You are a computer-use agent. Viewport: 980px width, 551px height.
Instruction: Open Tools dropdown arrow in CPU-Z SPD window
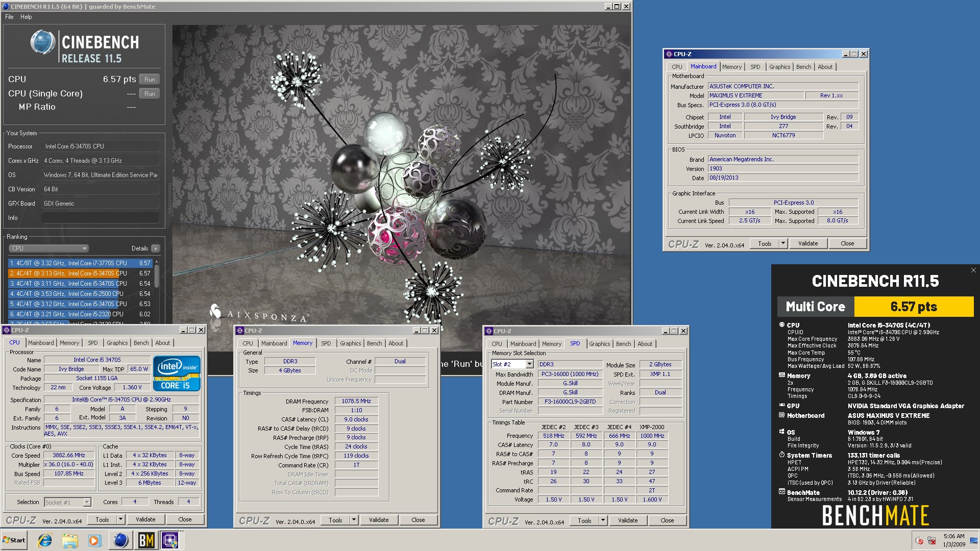[x=603, y=520]
